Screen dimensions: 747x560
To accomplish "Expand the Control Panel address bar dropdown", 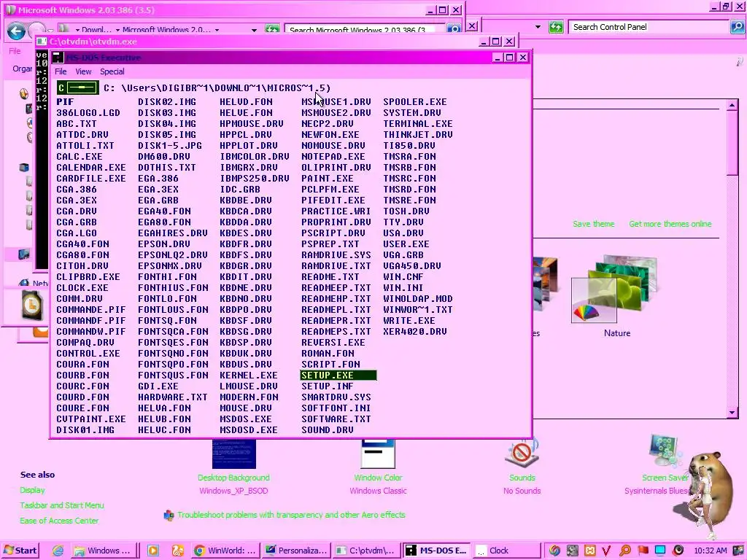I will (538, 27).
